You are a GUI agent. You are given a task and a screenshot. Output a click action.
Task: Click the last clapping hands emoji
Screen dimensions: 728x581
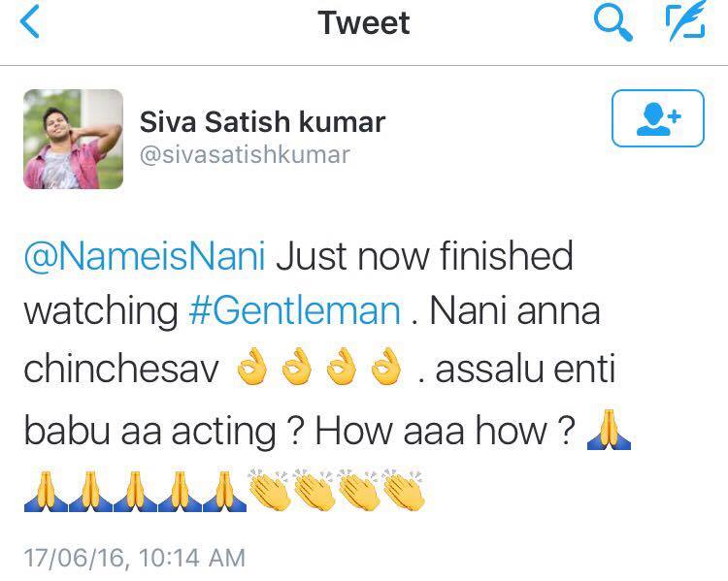(403, 492)
